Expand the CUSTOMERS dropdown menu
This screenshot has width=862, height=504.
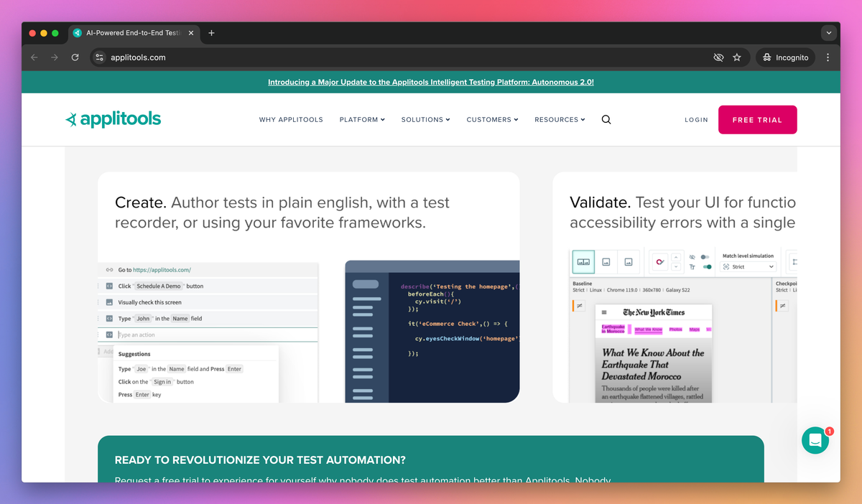pyautogui.click(x=492, y=120)
